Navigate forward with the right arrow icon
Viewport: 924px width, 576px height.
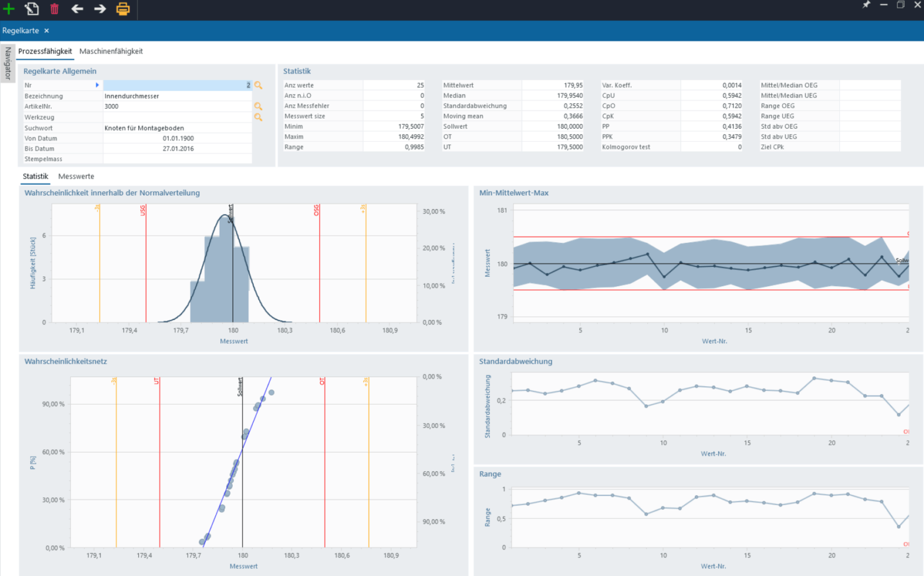(x=100, y=9)
